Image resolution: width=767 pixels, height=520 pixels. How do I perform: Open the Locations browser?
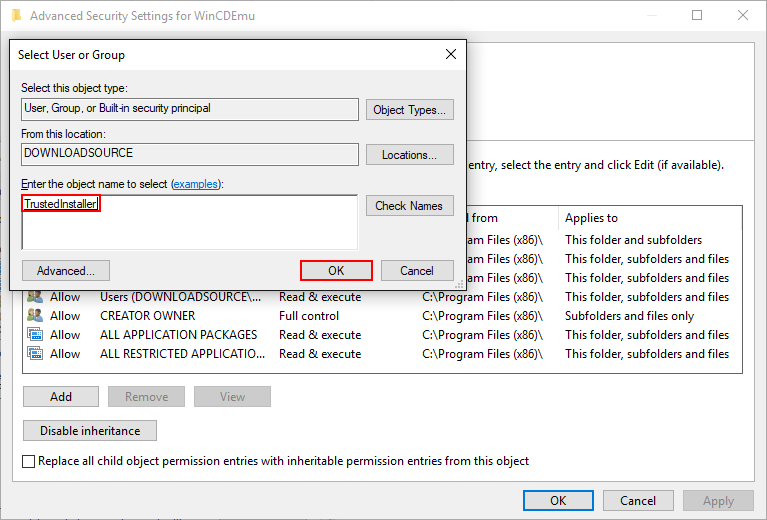coord(409,155)
